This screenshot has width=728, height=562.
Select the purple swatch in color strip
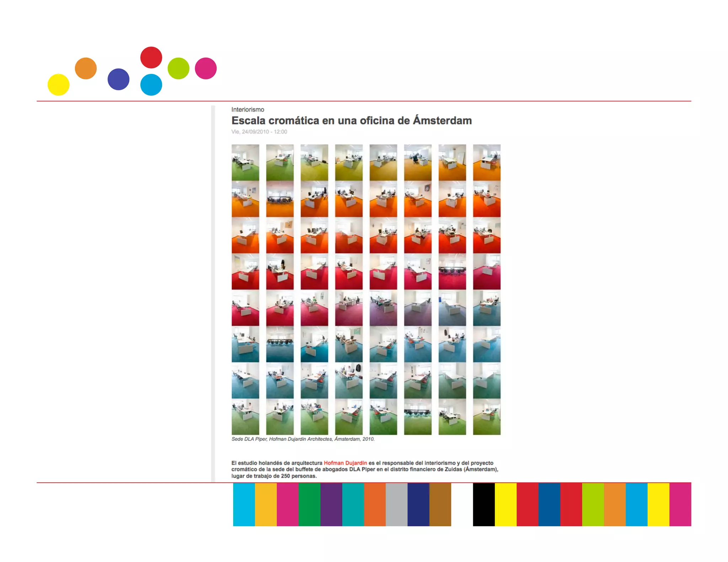tap(331, 504)
